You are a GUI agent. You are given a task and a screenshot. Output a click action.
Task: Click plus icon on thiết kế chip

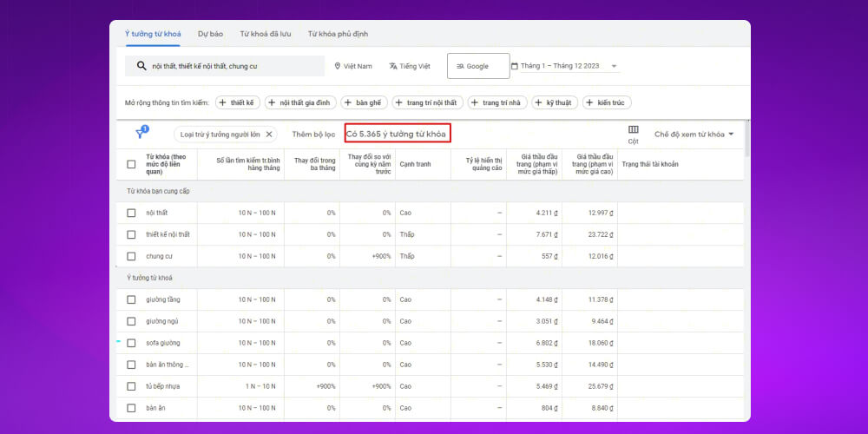222,102
